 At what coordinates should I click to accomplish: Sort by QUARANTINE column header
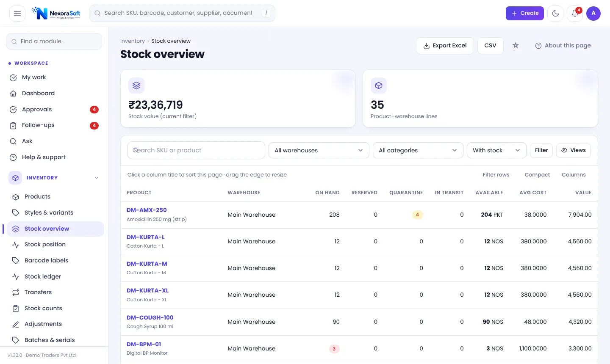[406, 193]
